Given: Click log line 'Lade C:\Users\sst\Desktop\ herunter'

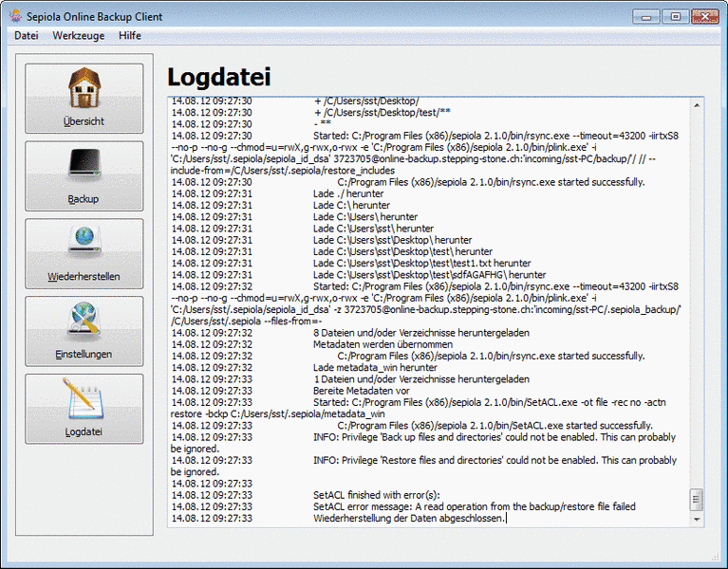Looking at the screenshot, I should tap(392, 240).
